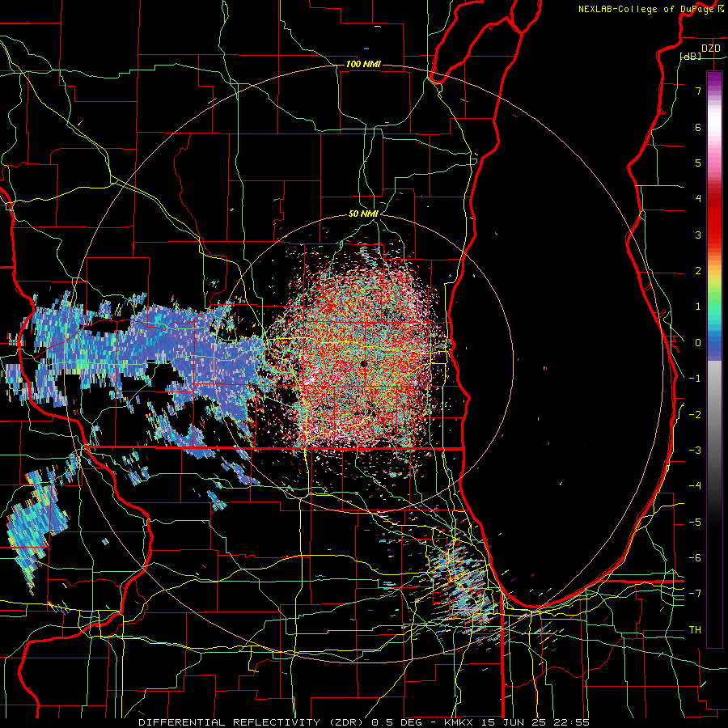The height and width of the screenshot is (728, 728).
Task: Click the 0 value on the scale
Action: coord(698,343)
